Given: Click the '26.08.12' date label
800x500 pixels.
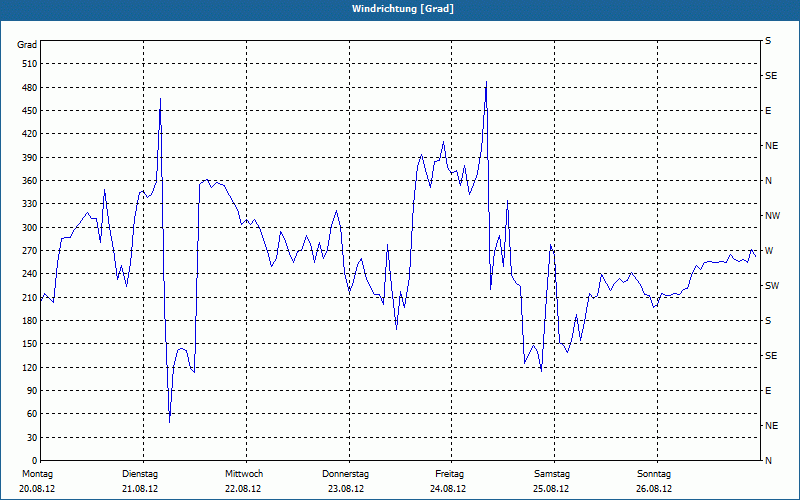Looking at the screenshot, I should tap(654, 489).
